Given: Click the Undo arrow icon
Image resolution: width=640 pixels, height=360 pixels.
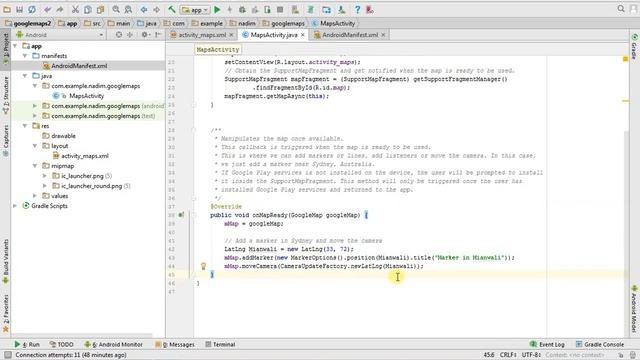Looking at the screenshot, I should coord(47,9).
